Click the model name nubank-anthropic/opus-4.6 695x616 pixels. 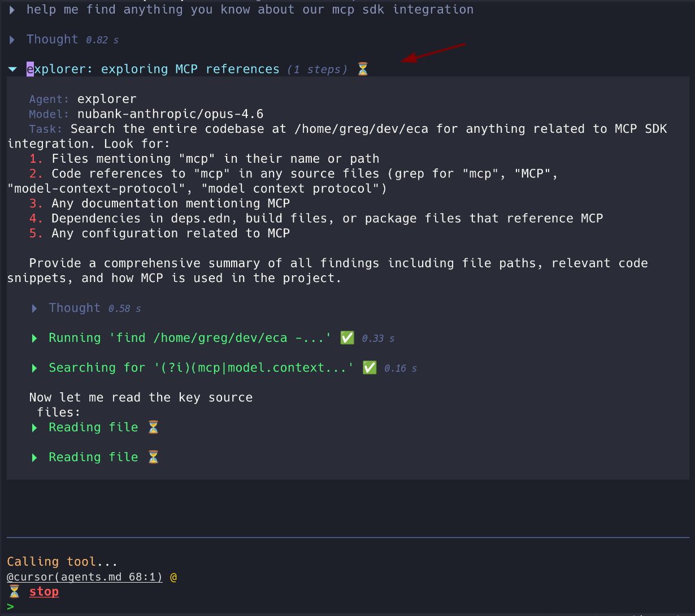170,114
